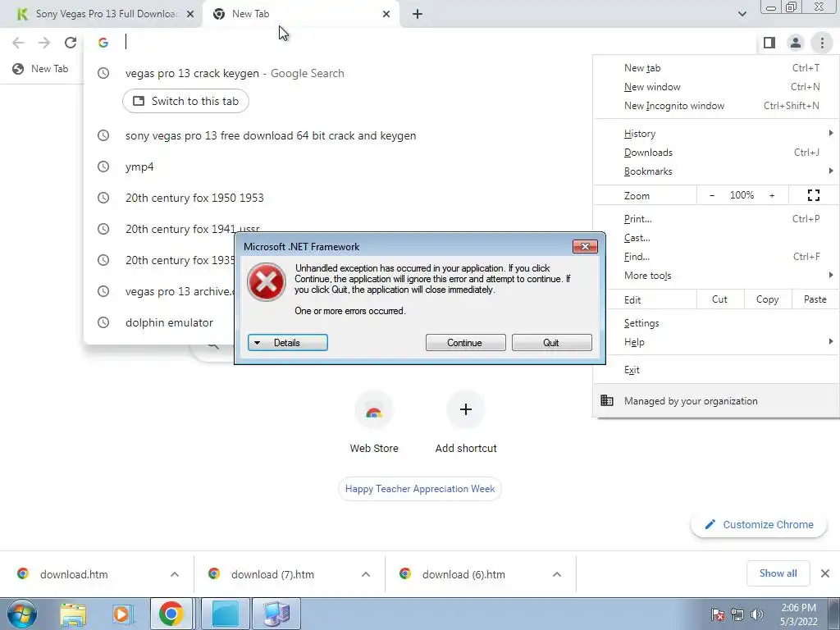Click Managed by your organization entry

coord(716,400)
